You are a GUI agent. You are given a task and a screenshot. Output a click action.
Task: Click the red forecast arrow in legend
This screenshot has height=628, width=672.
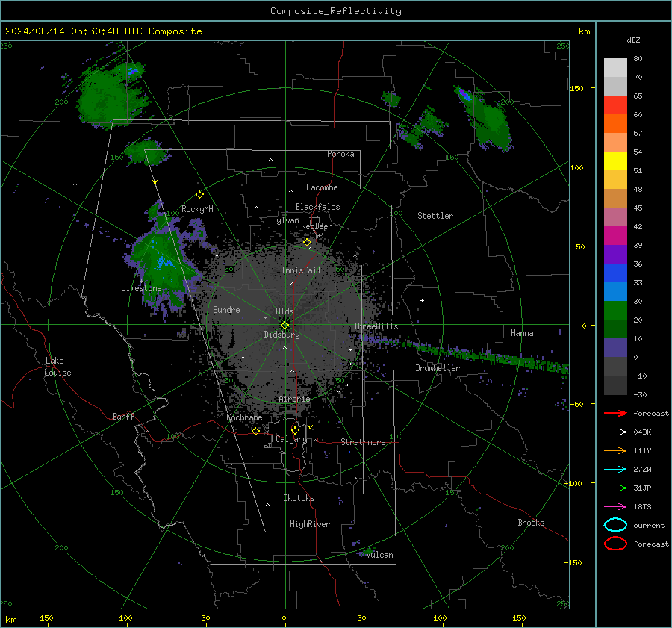pos(615,413)
